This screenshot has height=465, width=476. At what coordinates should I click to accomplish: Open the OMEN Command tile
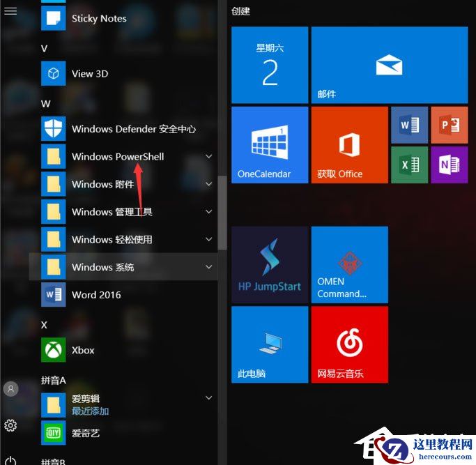pos(350,265)
